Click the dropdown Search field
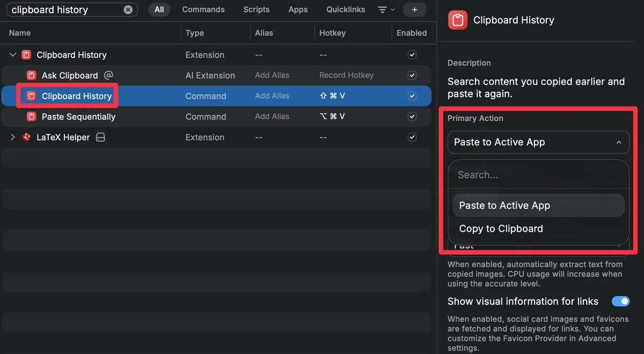 pos(538,175)
